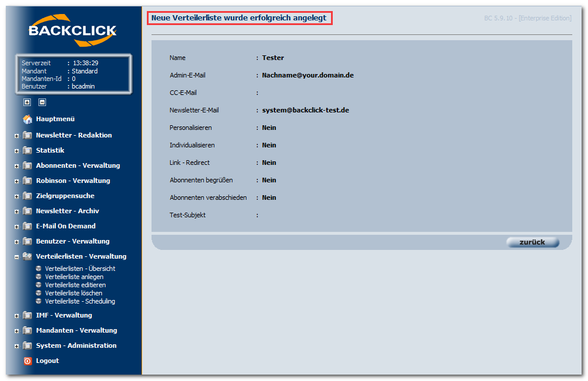Expand the Newsletter - Redaktion tree node

[x=16, y=136]
